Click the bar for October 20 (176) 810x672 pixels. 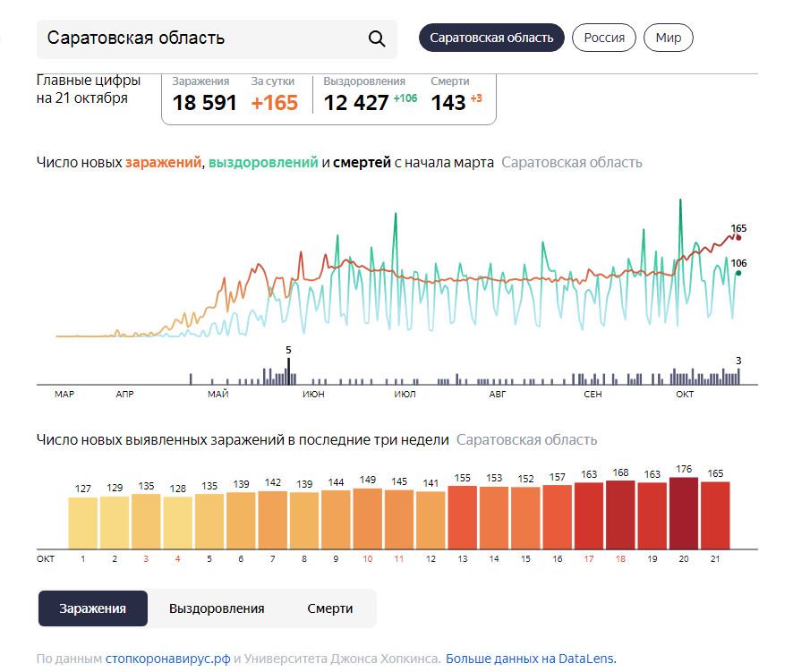coord(684,514)
